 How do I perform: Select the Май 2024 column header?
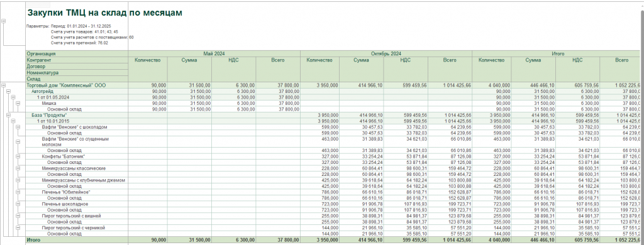[x=214, y=53]
